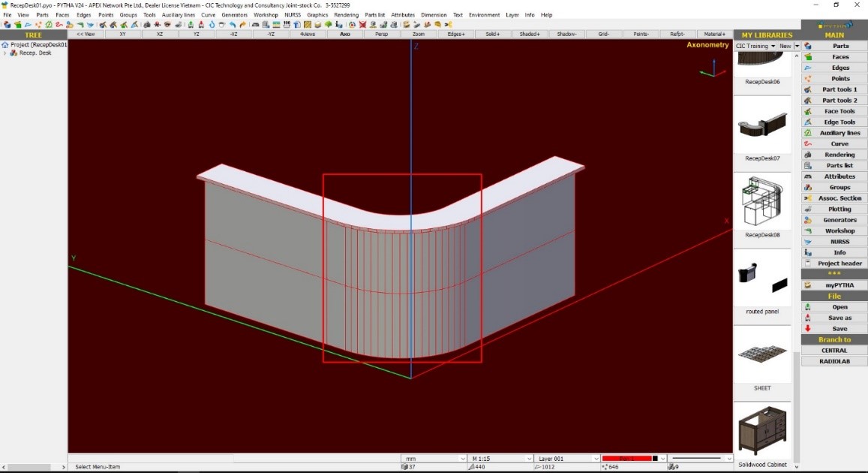Image resolution: width=868 pixels, height=473 pixels.
Task: Open the CIC Training library dropdown
Action: 755,47
